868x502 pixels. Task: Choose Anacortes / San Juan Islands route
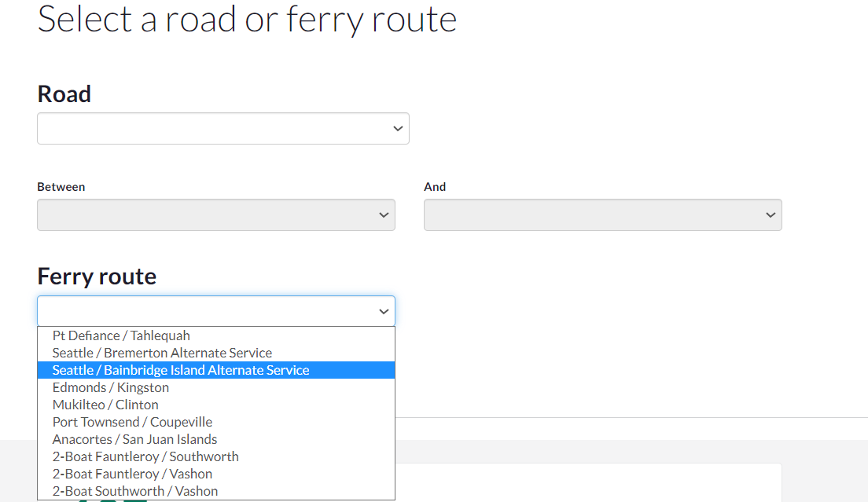point(134,439)
